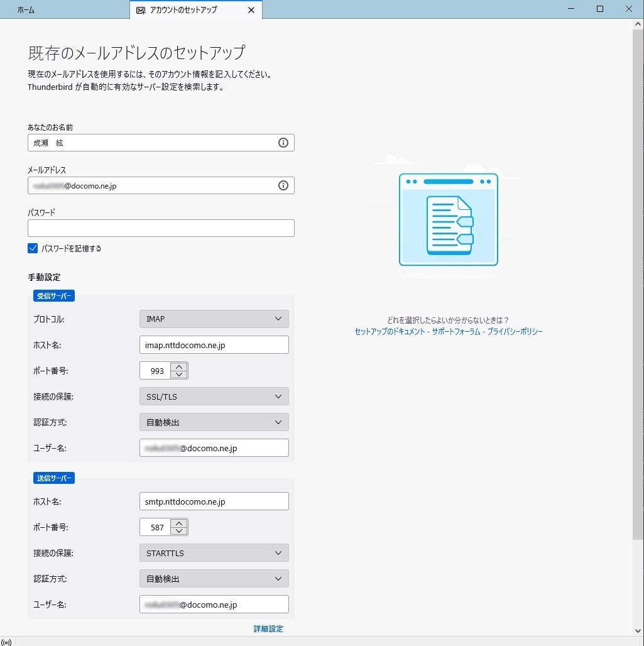Click the incoming host name field imap.nttdocomo.ne.jp
Viewport: 644px width, 646px height.
214,345
